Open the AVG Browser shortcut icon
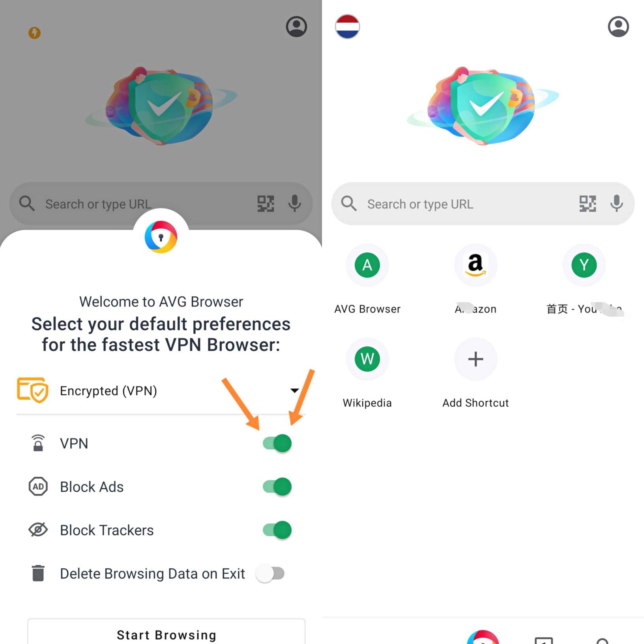This screenshot has width=644, height=644. [x=367, y=265]
